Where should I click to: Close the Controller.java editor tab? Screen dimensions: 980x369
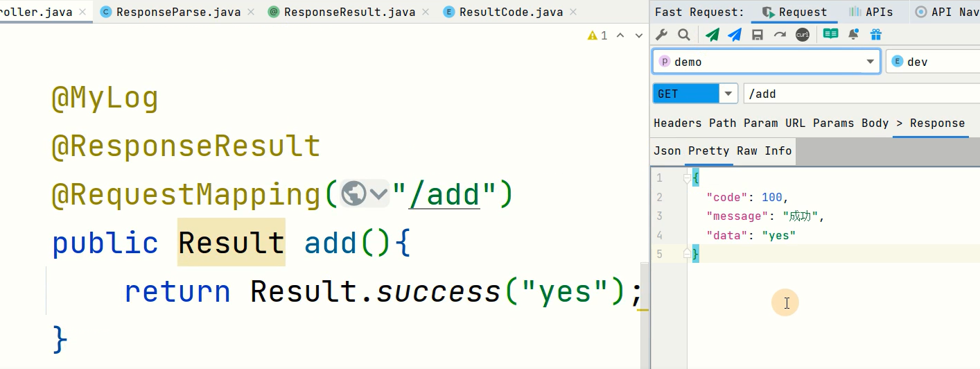click(x=82, y=12)
